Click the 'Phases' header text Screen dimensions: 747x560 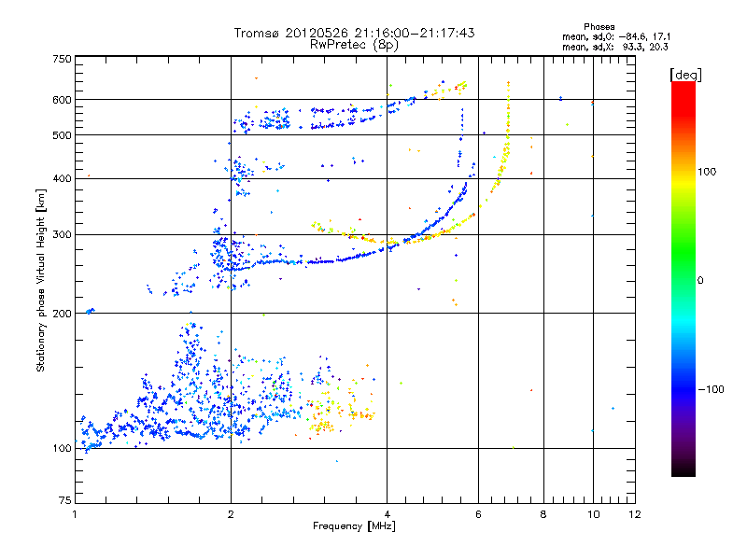click(599, 27)
